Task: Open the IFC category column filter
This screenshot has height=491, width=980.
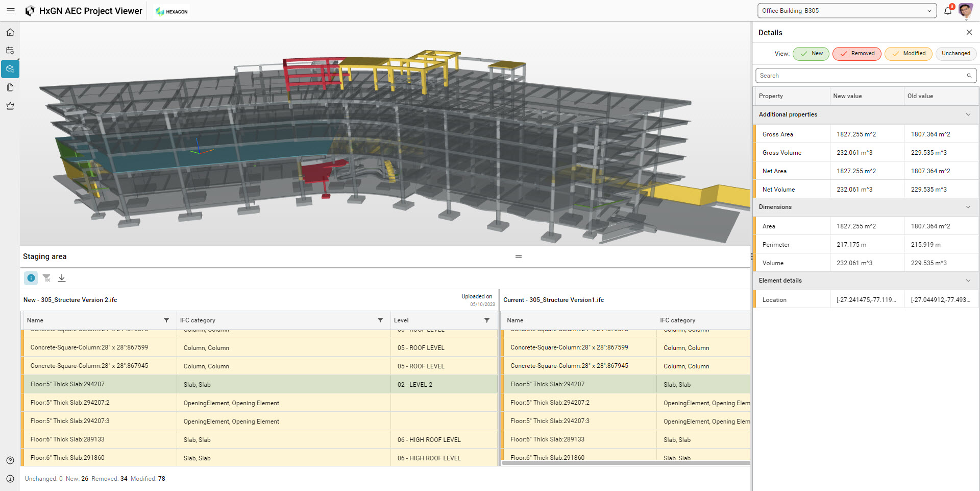Action: click(x=380, y=320)
